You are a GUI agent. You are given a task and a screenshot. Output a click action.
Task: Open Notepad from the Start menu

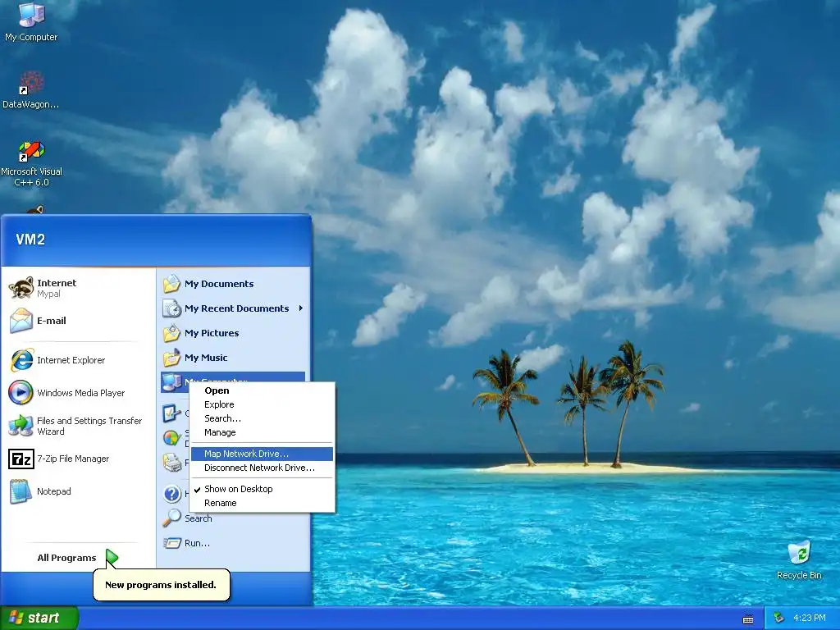[x=79, y=492]
